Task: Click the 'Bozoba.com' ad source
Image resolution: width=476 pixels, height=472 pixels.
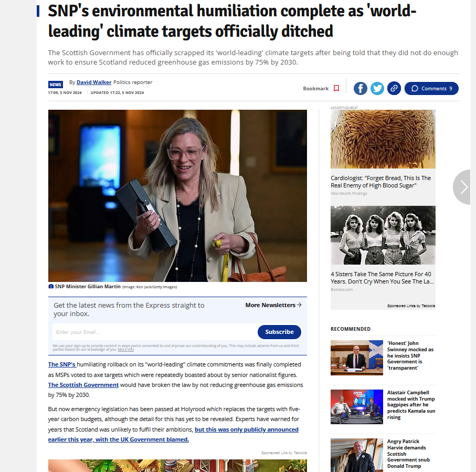Action: coord(342,289)
